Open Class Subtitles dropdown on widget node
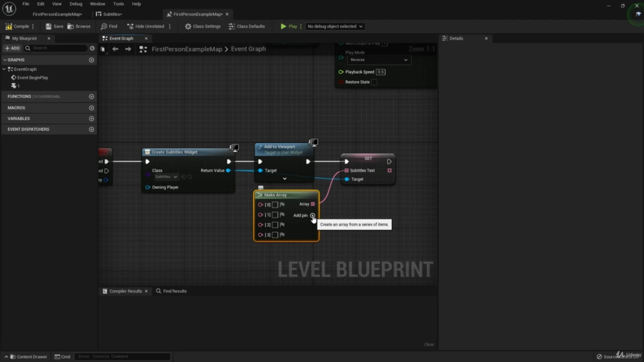644x362 pixels. [x=166, y=177]
